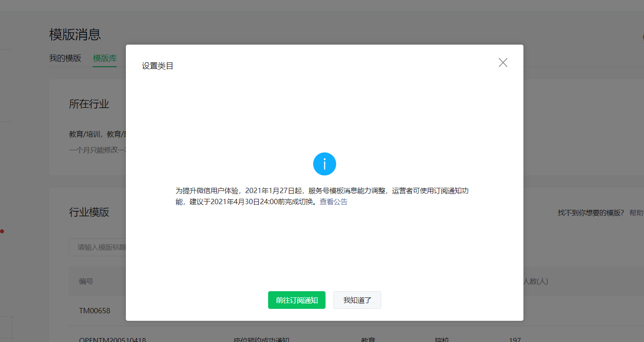Click the 编号 column header
Image resolution: width=644 pixels, height=342 pixels.
(86, 281)
